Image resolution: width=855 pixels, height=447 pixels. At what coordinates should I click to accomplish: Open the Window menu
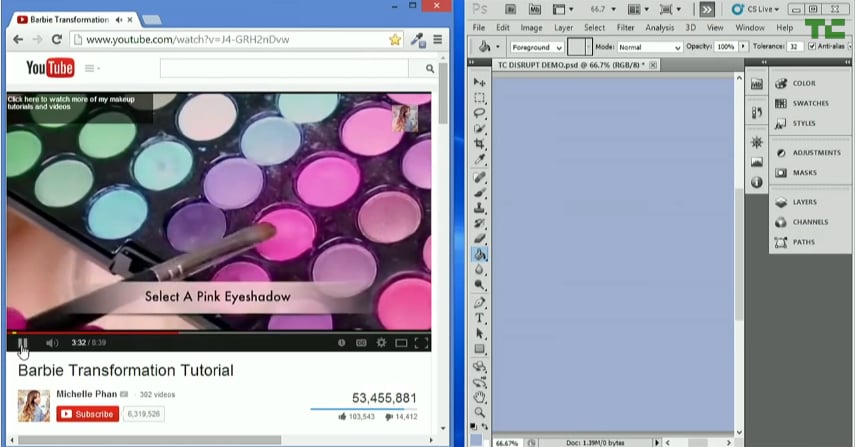[750, 27]
